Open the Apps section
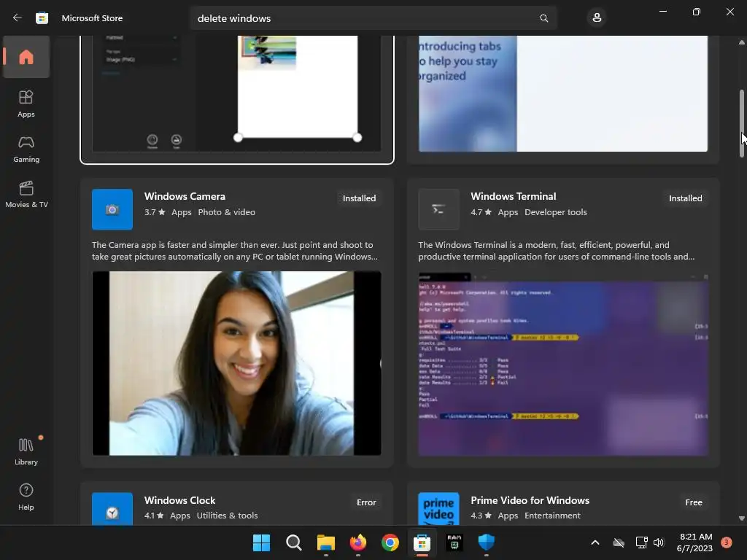The image size is (747, 560). coord(26,104)
